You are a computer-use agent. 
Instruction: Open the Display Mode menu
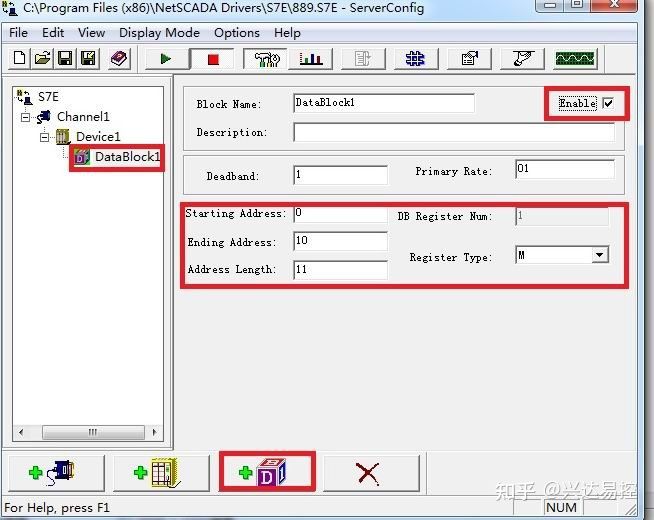(x=159, y=33)
